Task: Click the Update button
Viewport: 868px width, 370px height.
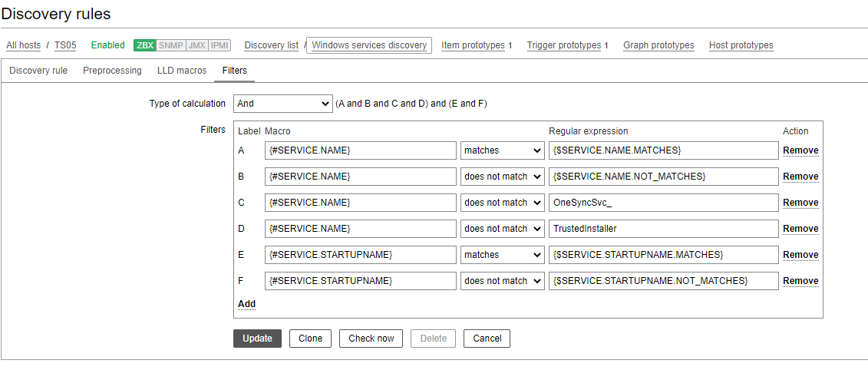Action: tap(257, 339)
